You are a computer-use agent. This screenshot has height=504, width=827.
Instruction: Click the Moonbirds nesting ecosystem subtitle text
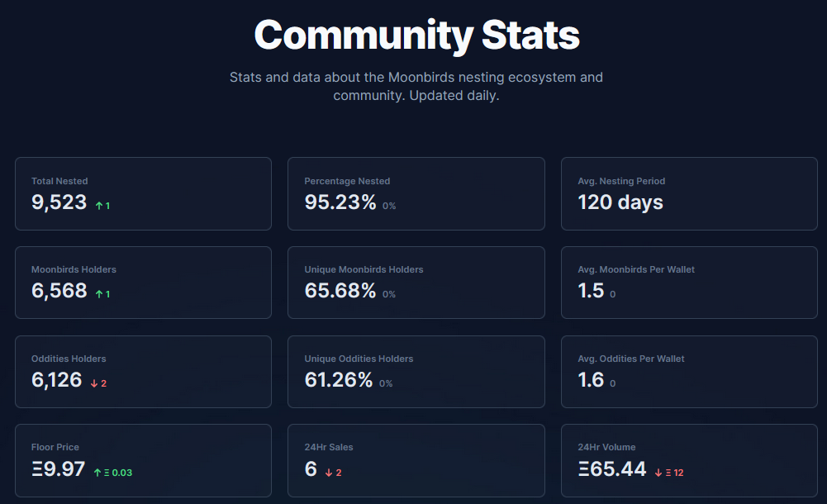[x=416, y=87]
